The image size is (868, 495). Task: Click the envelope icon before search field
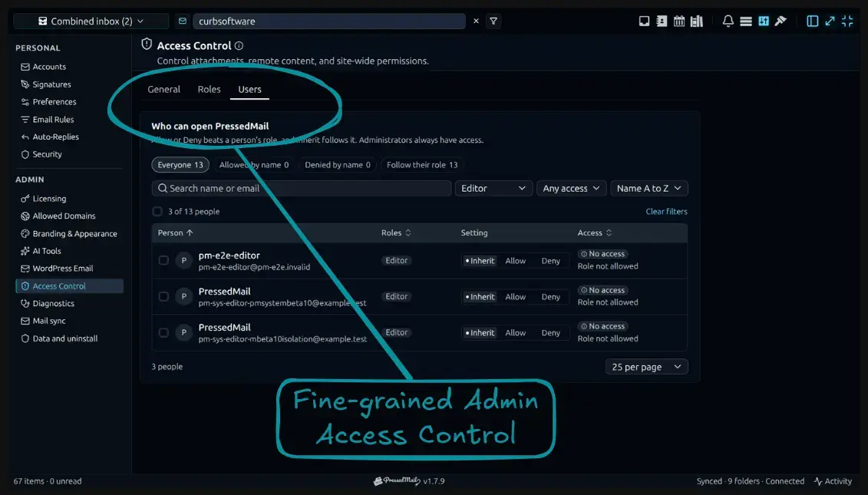[x=182, y=21]
